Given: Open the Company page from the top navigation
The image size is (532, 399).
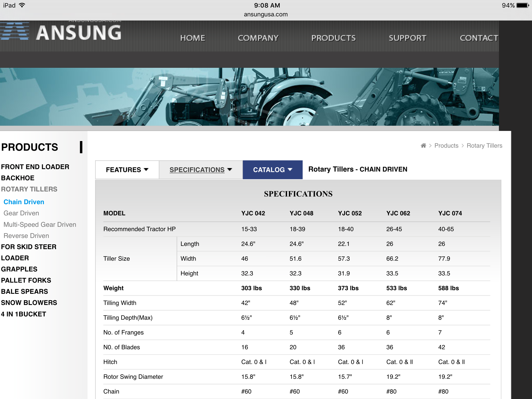Looking at the screenshot, I should click(258, 38).
